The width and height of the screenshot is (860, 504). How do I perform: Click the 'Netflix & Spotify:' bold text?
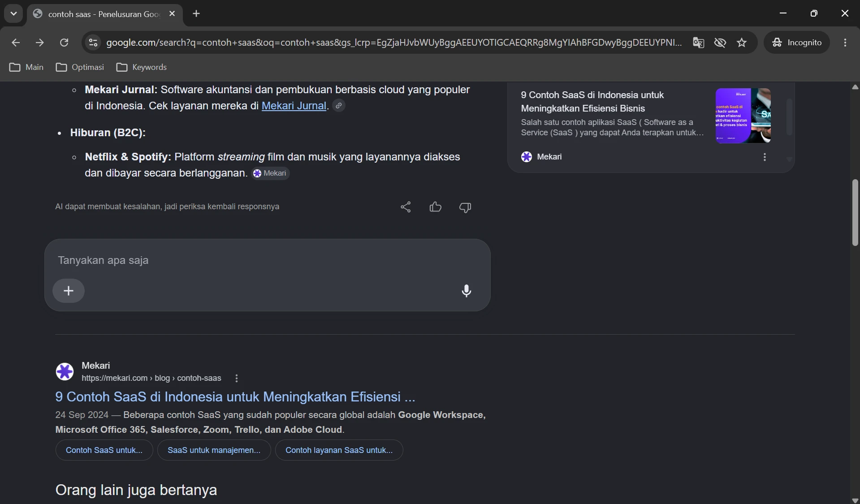coord(128,157)
